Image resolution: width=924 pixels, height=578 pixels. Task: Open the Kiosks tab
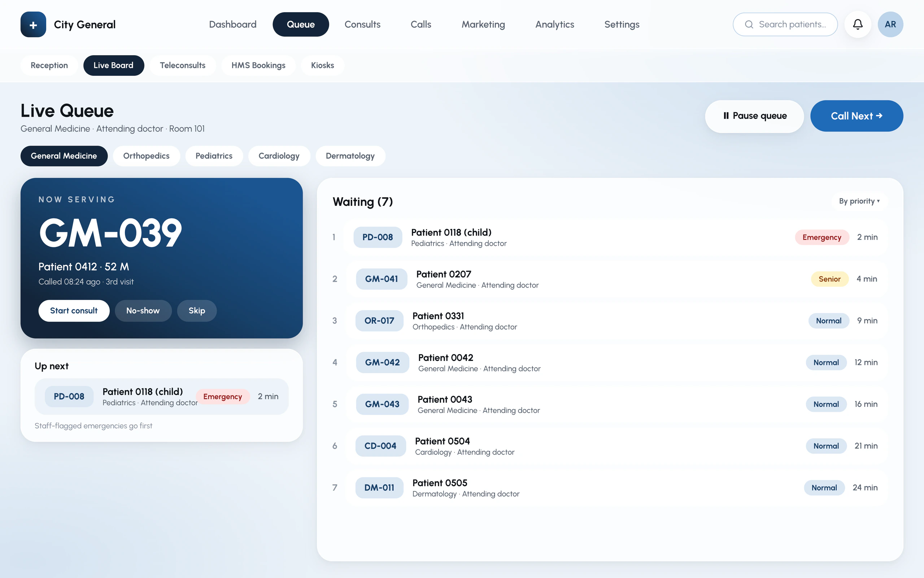tap(322, 65)
